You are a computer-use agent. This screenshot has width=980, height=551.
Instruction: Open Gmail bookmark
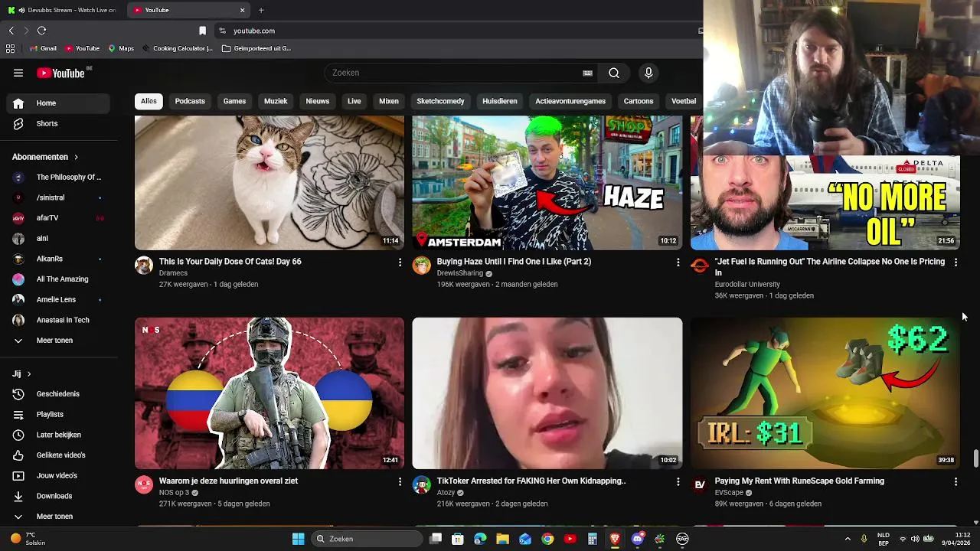point(43,48)
